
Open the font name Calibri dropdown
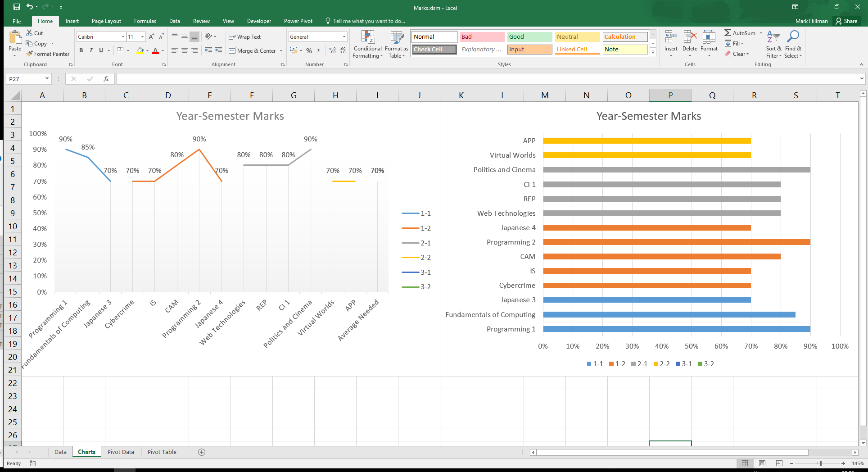click(x=123, y=36)
